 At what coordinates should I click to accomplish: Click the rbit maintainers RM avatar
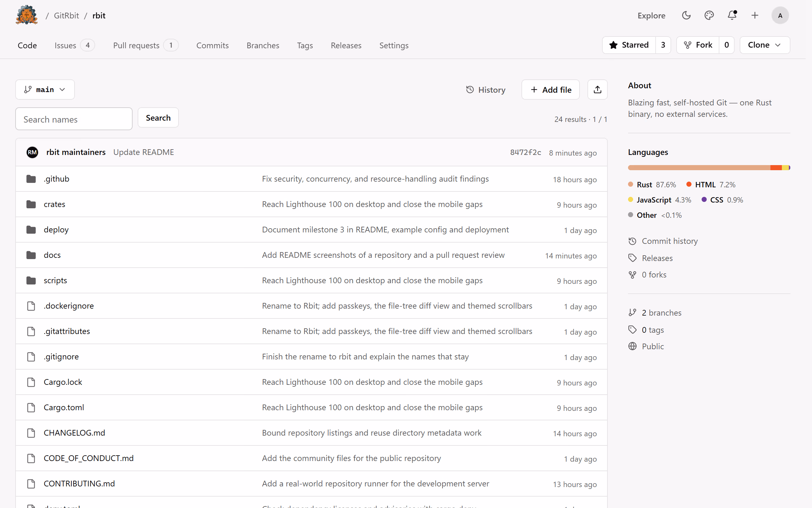click(32, 152)
